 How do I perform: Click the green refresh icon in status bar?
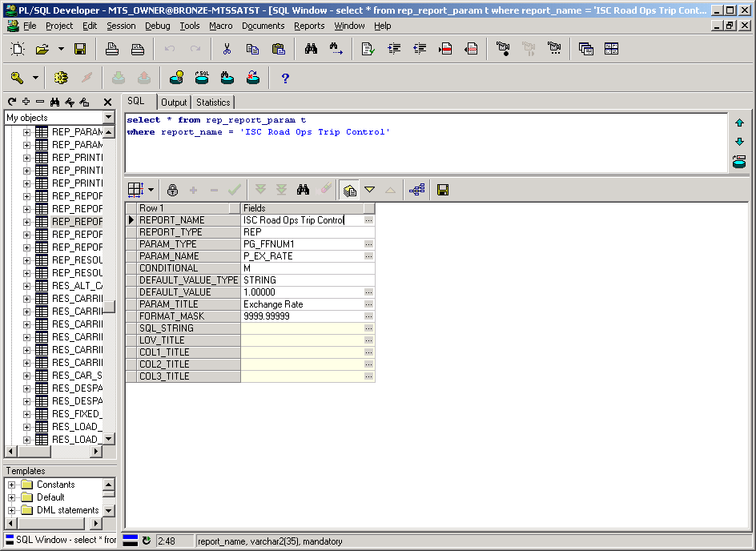(147, 541)
